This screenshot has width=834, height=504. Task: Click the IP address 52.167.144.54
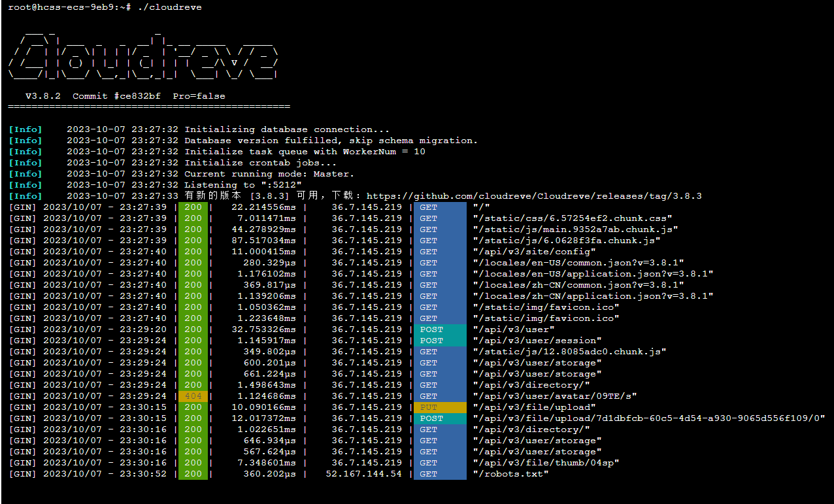click(x=363, y=474)
